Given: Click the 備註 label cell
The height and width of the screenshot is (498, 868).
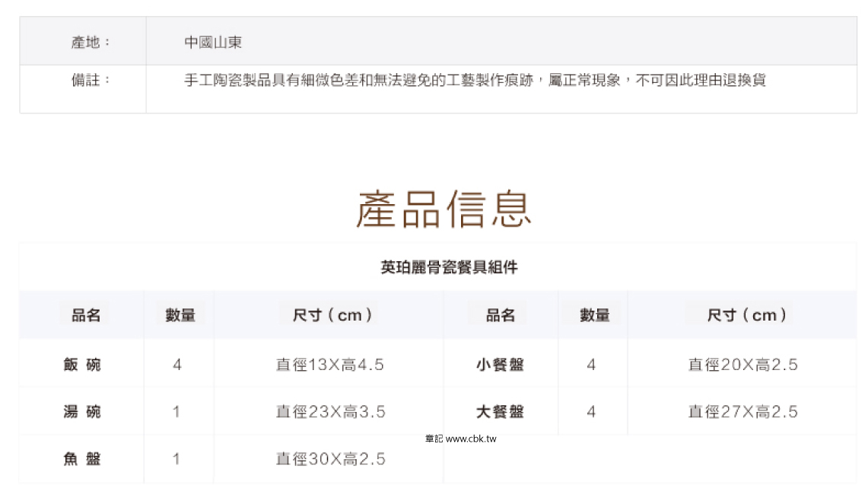Looking at the screenshot, I should (91, 80).
